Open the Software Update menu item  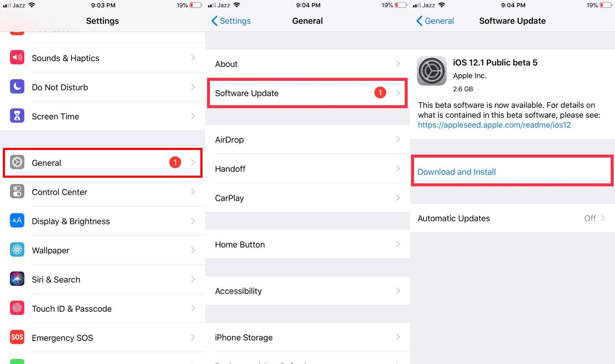tap(307, 93)
